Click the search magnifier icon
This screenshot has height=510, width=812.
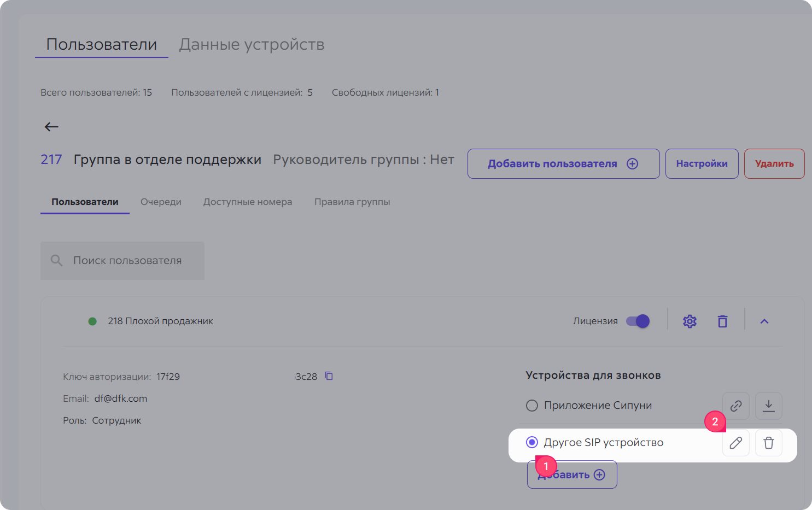(x=56, y=260)
